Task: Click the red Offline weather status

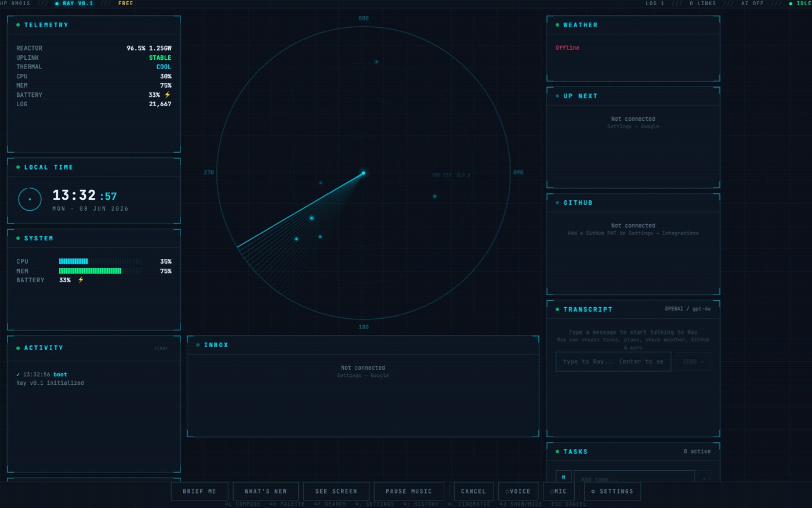Action: (567, 48)
